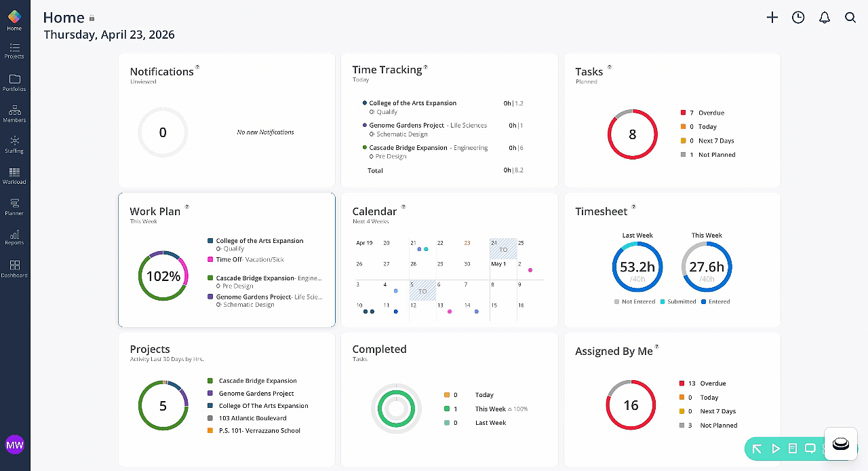Open the Staffing sidebar icon

pyautogui.click(x=14, y=145)
